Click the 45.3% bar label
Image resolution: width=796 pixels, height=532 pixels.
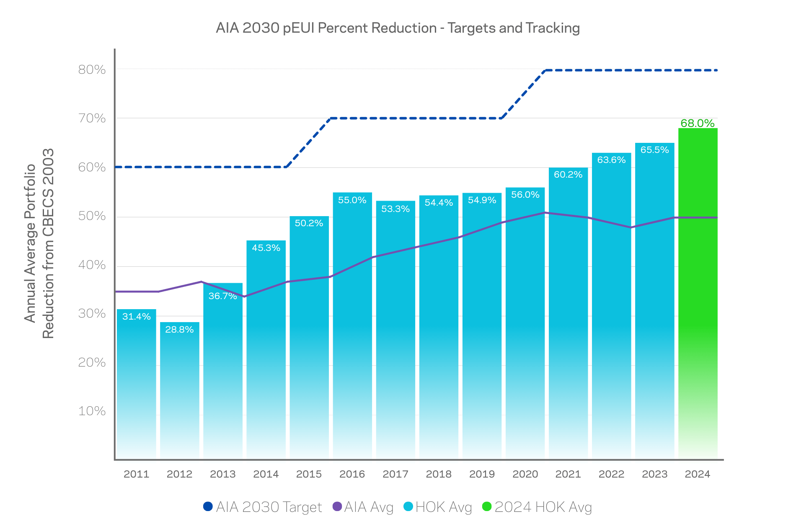[266, 248]
